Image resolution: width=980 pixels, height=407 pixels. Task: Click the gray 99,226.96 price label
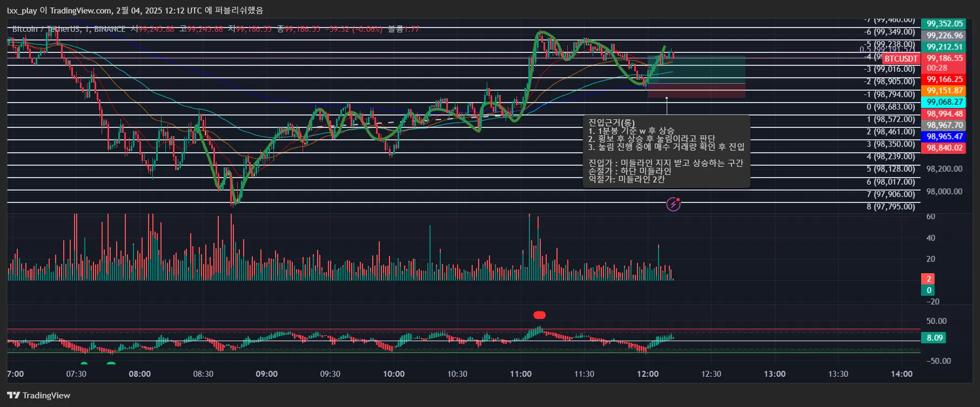pos(944,36)
